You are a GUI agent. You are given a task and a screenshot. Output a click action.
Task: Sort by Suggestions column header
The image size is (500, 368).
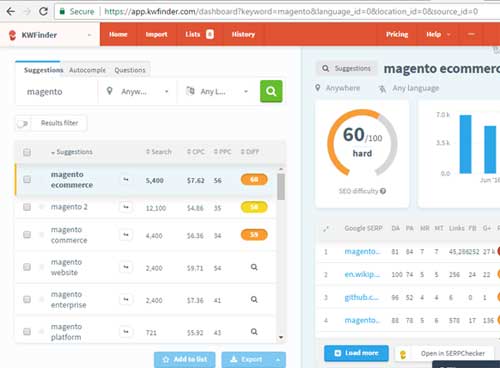72,152
